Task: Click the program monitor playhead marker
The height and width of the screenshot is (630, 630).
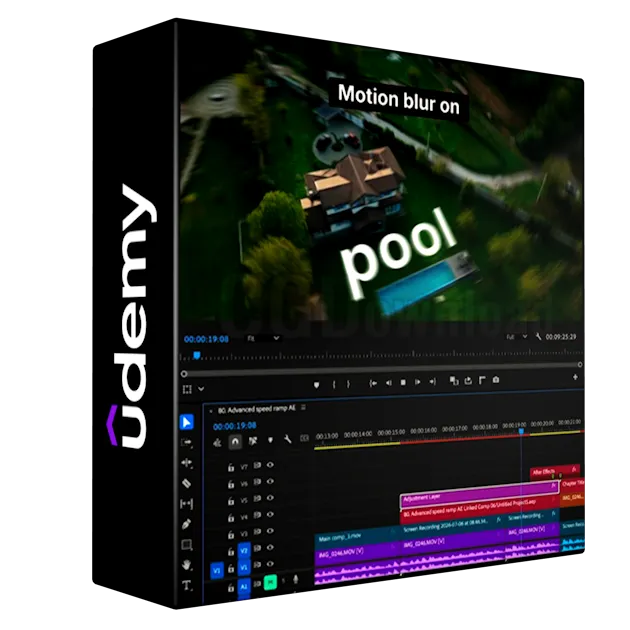Action: point(197,356)
